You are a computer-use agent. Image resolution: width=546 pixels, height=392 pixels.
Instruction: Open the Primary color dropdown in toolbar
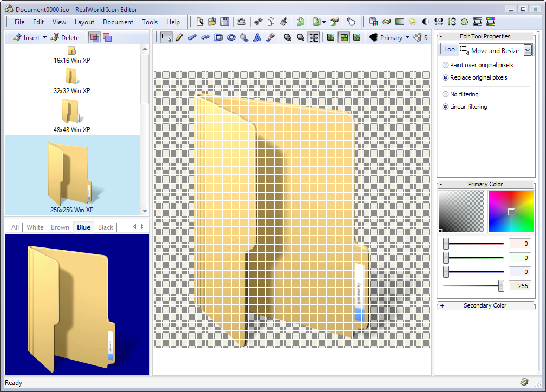click(407, 38)
